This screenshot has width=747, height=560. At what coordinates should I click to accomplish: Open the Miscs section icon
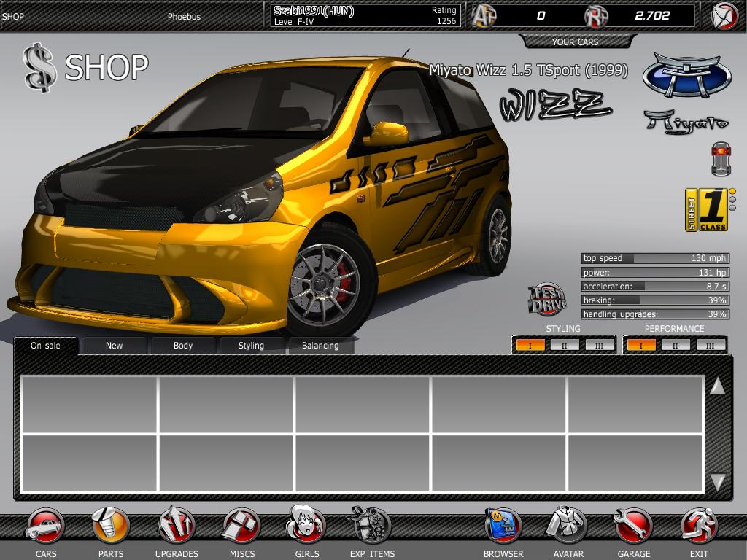pos(241,526)
